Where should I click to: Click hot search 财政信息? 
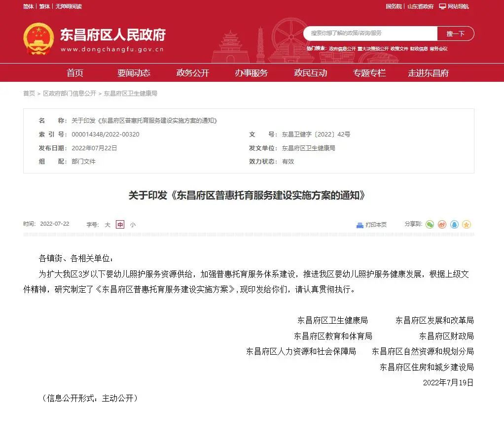(x=419, y=49)
